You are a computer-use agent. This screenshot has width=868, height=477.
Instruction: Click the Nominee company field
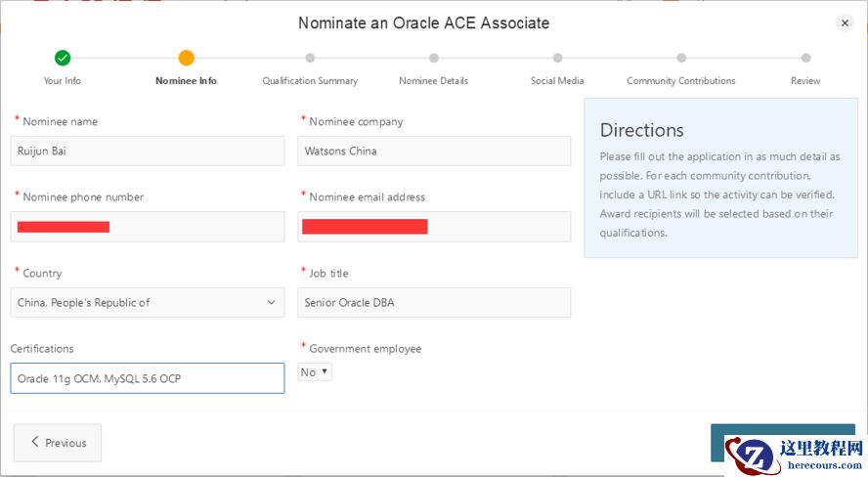tap(434, 152)
